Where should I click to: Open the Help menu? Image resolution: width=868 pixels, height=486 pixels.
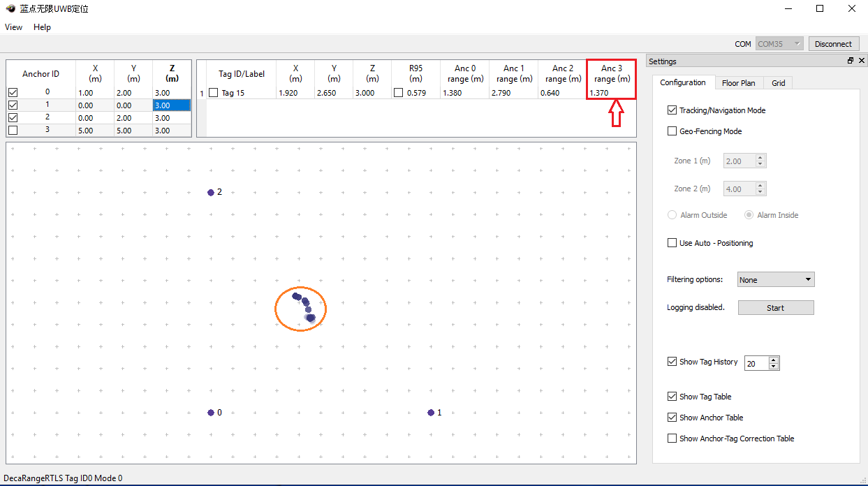42,27
